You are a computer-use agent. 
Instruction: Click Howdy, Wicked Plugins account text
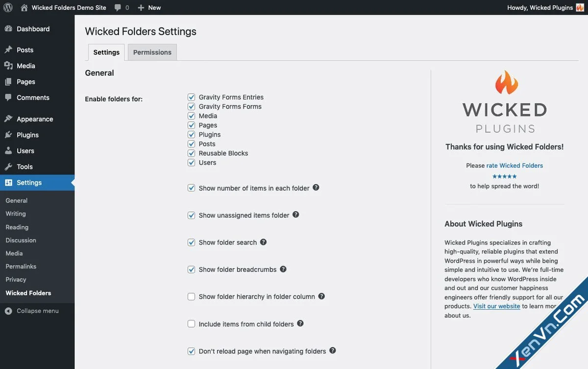(540, 8)
